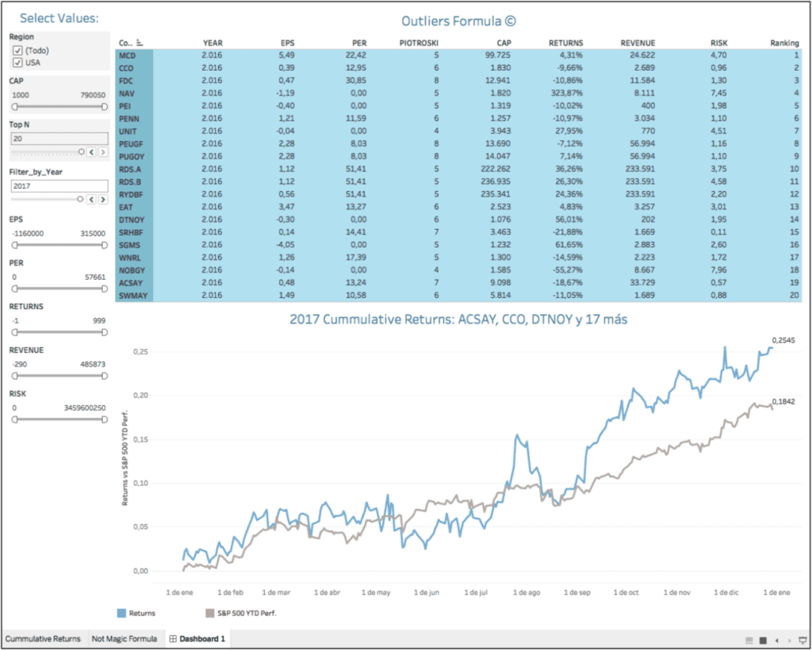This screenshot has height=651, width=812.
Task: Uncheck the USA region checkbox
Action: [x=17, y=63]
